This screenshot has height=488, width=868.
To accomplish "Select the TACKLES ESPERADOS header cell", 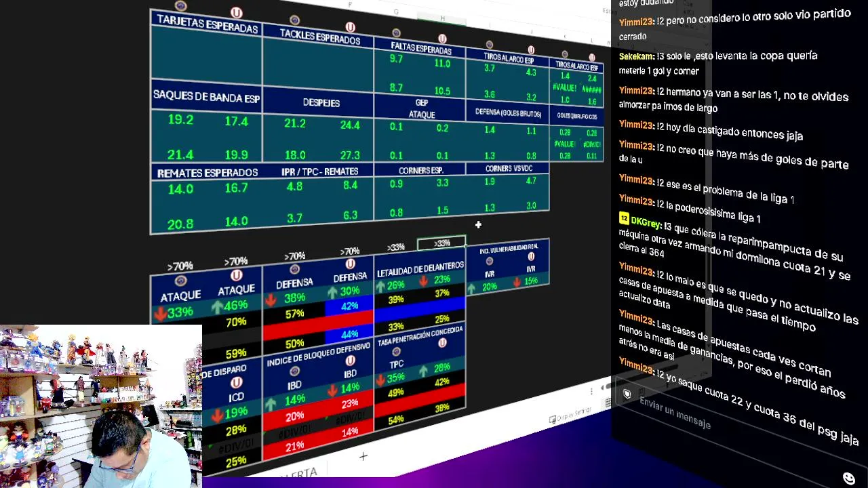I will click(318, 36).
